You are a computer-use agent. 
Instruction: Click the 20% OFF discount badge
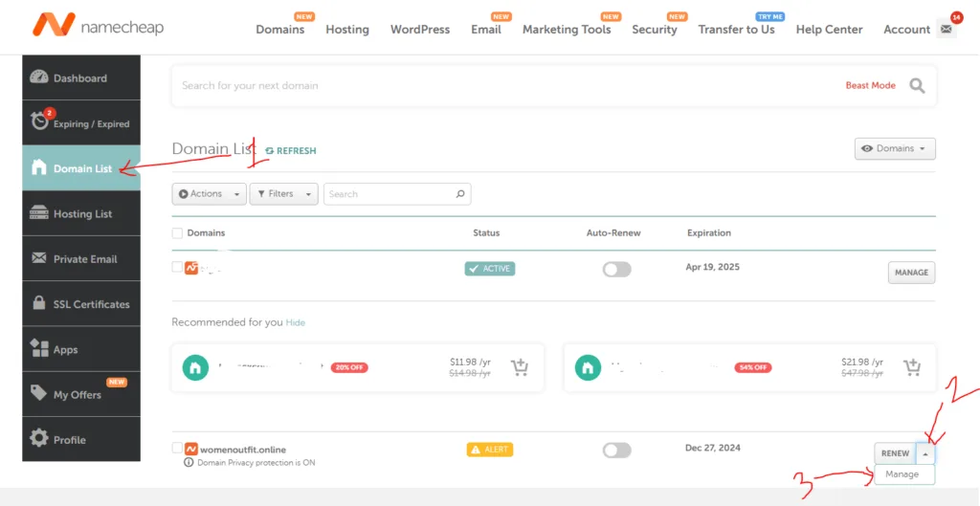(x=349, y=368)
